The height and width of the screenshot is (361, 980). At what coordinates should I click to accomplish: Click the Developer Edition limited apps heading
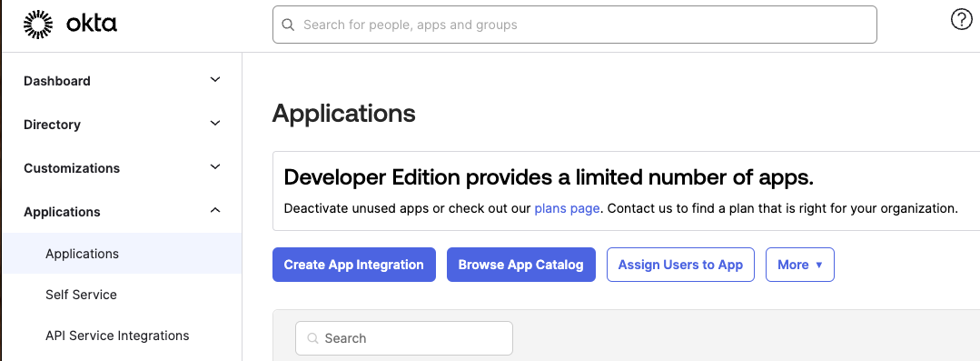pos(549,177)
